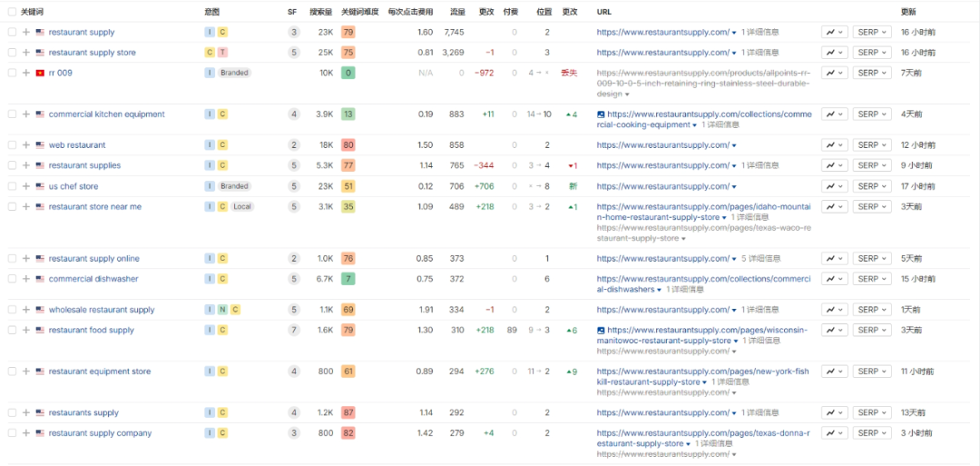Image resolution: width=980 pixels, height=466 pixels.
Task: Select checkbox for 'rr 009' row
Action: point(12,73)
